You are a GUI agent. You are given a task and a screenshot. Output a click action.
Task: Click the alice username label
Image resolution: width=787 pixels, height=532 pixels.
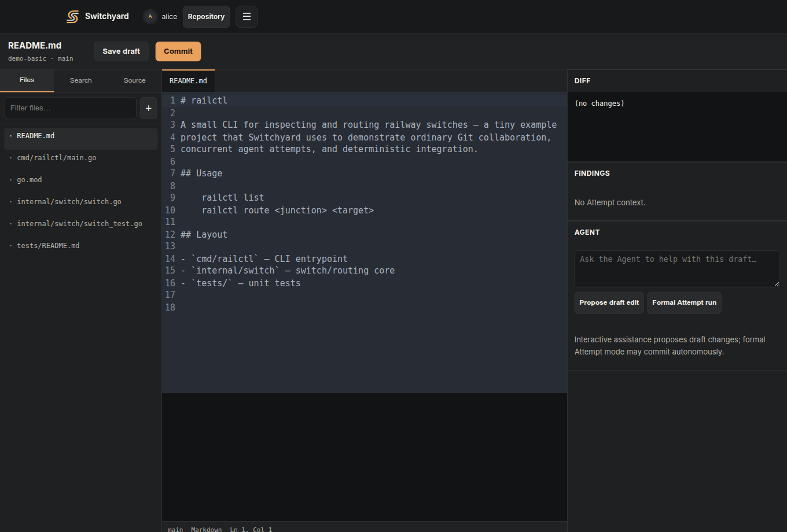170,17
